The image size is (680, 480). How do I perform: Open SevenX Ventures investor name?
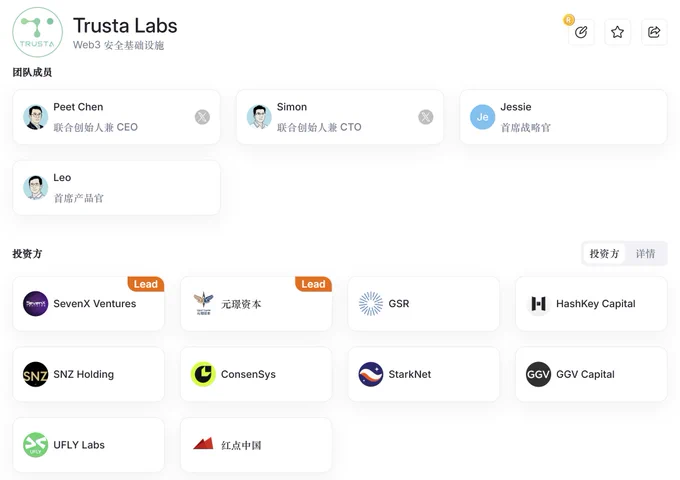(x=95, y=304)
